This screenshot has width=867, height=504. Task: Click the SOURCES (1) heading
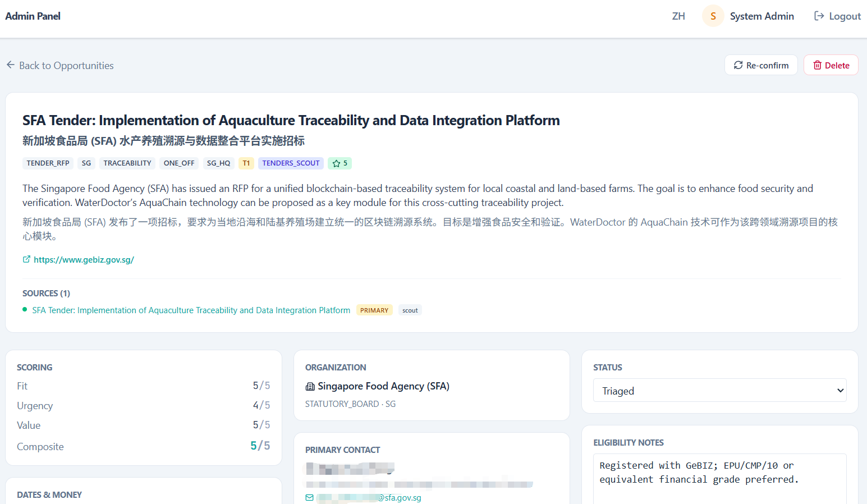46,293
